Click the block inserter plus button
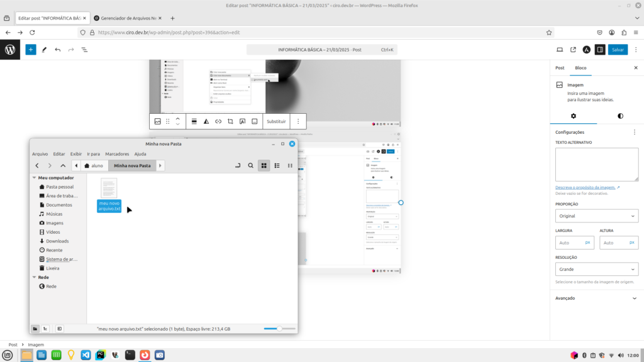 31,50
